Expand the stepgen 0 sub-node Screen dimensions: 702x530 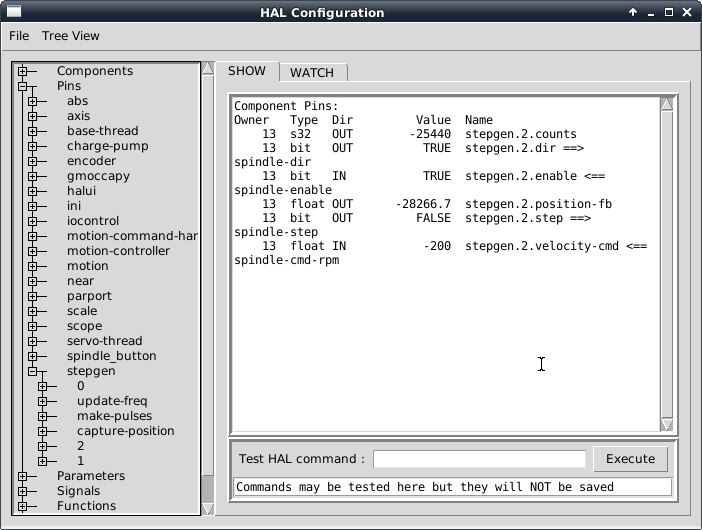click(x=42, y=386)
